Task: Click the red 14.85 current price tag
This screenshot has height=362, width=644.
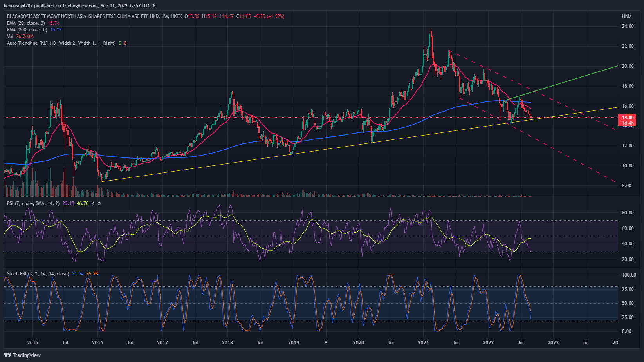Action: (x=628, y=120)
